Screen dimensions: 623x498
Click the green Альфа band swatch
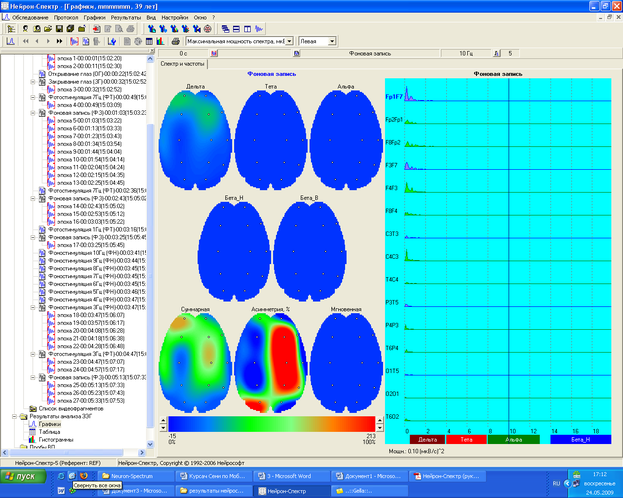pos(513,440)
